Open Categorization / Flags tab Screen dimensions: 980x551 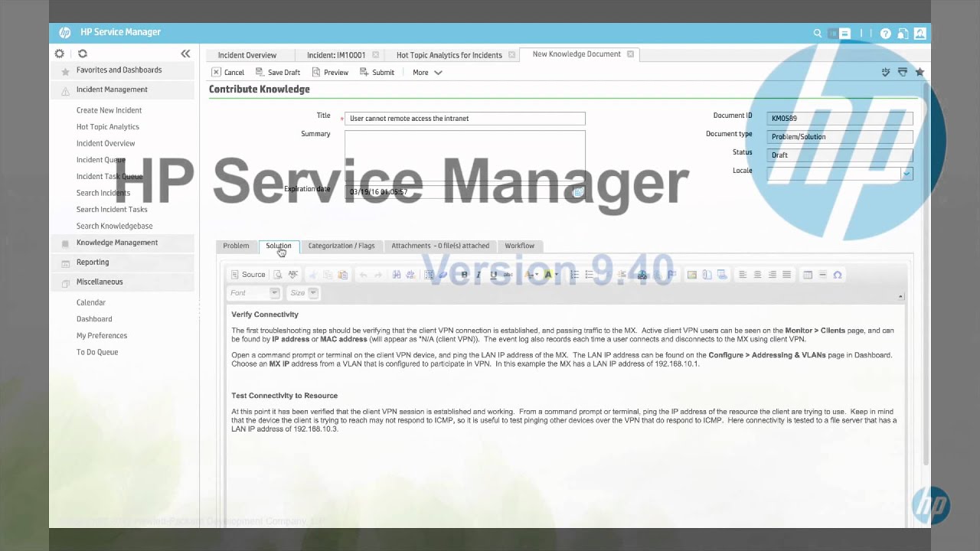(341, 246)
